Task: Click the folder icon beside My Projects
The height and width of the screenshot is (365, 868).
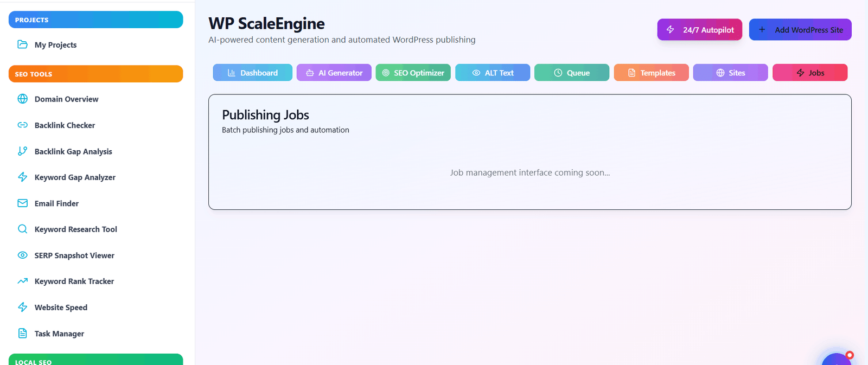Action: click(x=22, y=44)
